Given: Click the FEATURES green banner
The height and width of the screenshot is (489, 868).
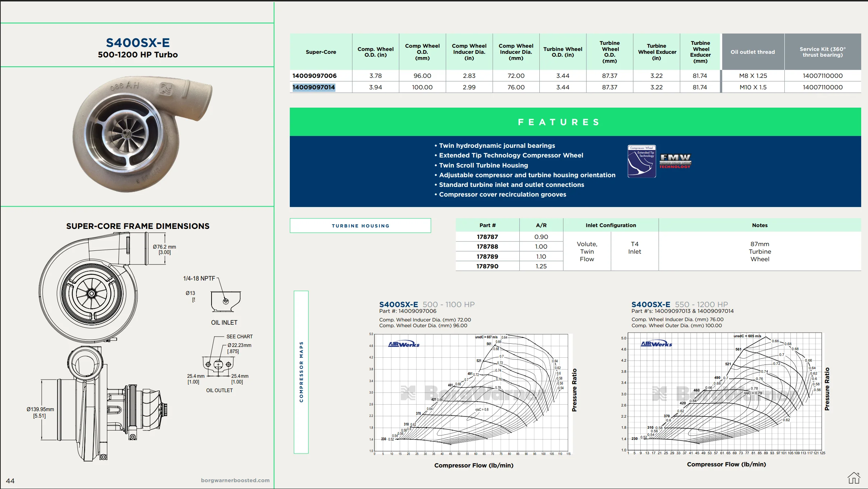Looking at the screenshot, I should tap(575, 122).
